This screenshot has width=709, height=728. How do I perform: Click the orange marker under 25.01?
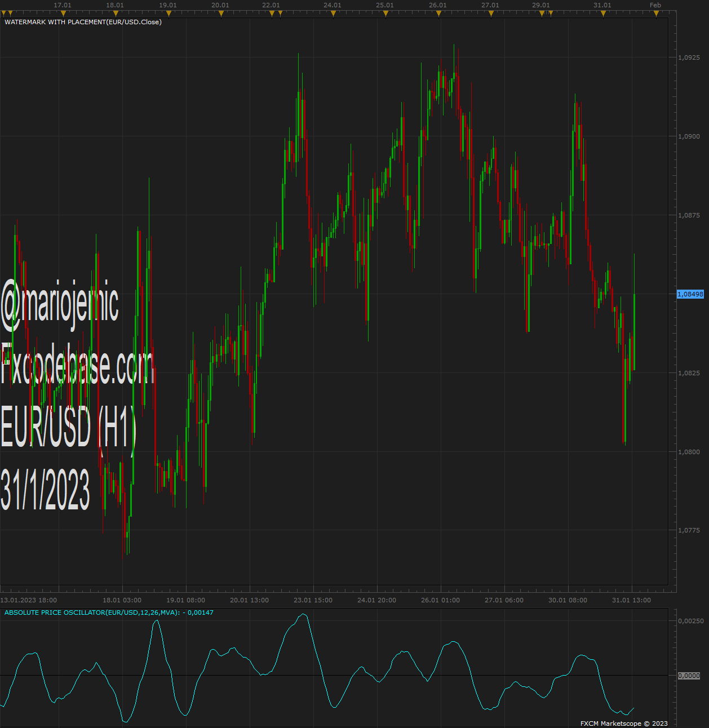[x=385, y=14]
